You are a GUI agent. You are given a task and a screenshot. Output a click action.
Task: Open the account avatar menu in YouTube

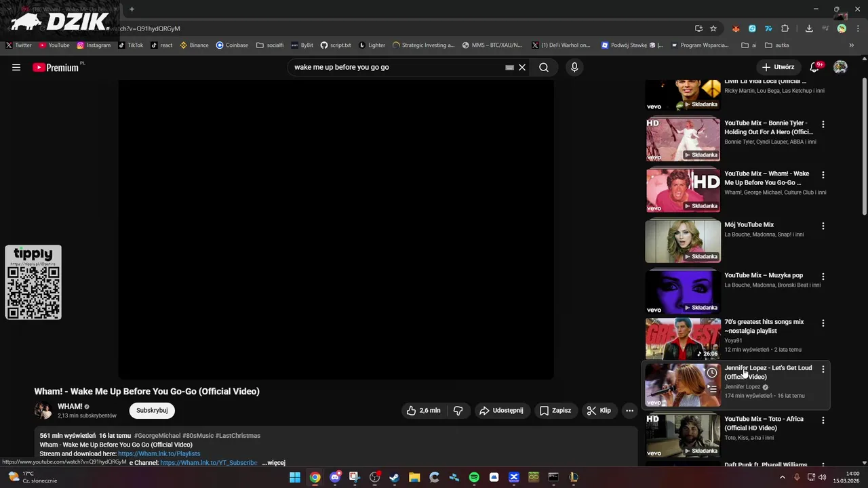840,67
